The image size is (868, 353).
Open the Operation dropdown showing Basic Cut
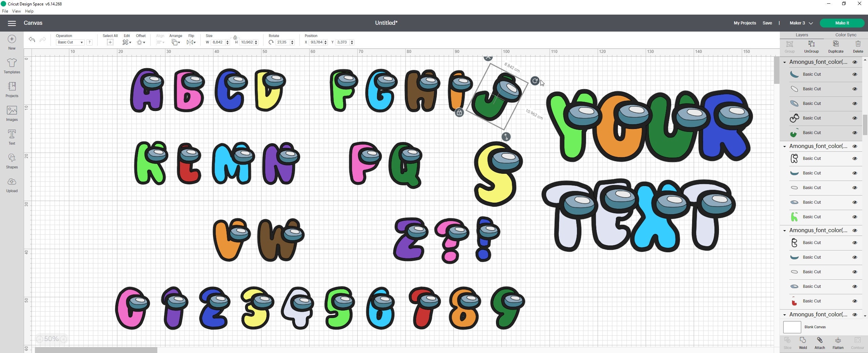[70, 42]
